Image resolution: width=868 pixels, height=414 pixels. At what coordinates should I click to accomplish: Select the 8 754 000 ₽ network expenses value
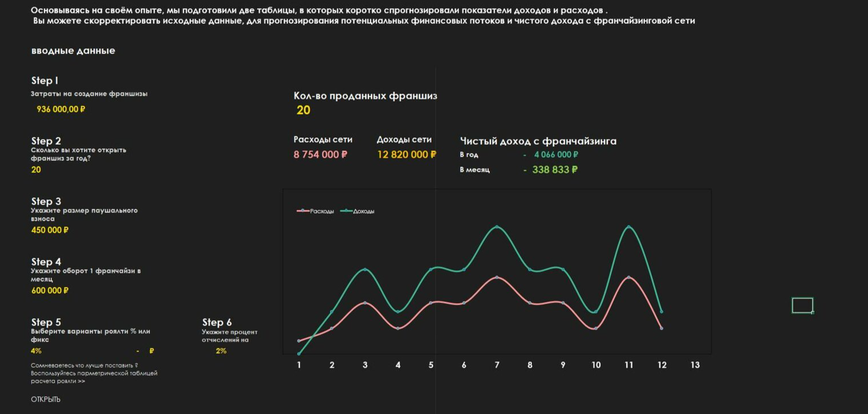pyautogui.click(x=321, y=155)
